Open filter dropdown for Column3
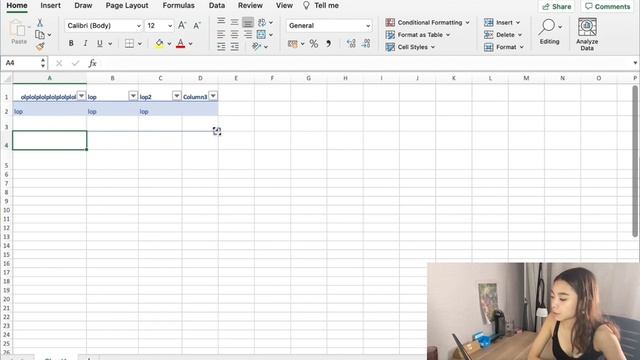 [213, 96]
